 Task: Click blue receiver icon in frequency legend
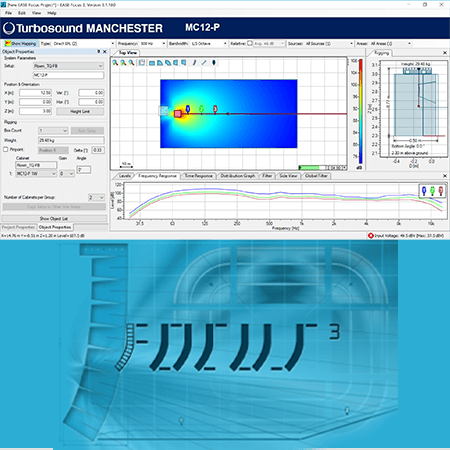click(424, 191)
